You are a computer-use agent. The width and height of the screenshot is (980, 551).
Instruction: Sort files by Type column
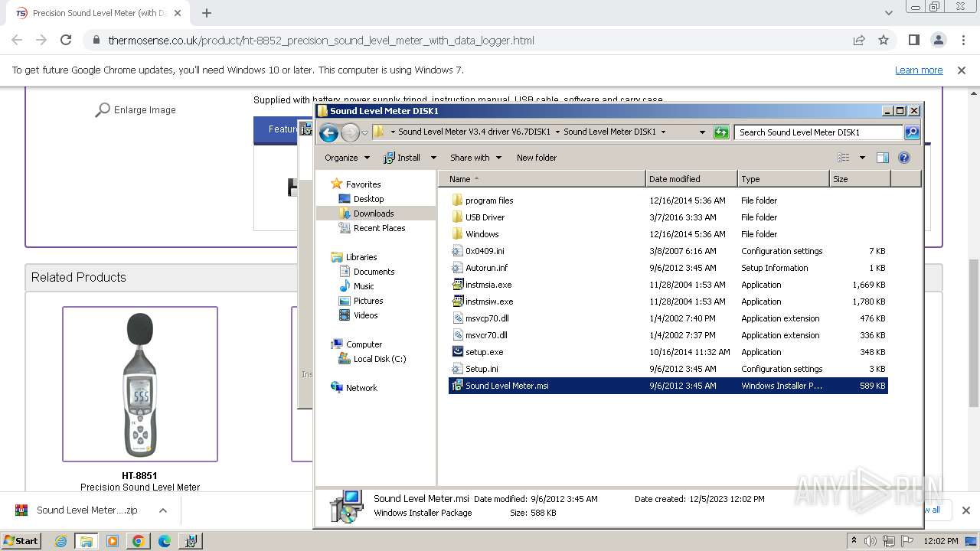click(783, 179)
